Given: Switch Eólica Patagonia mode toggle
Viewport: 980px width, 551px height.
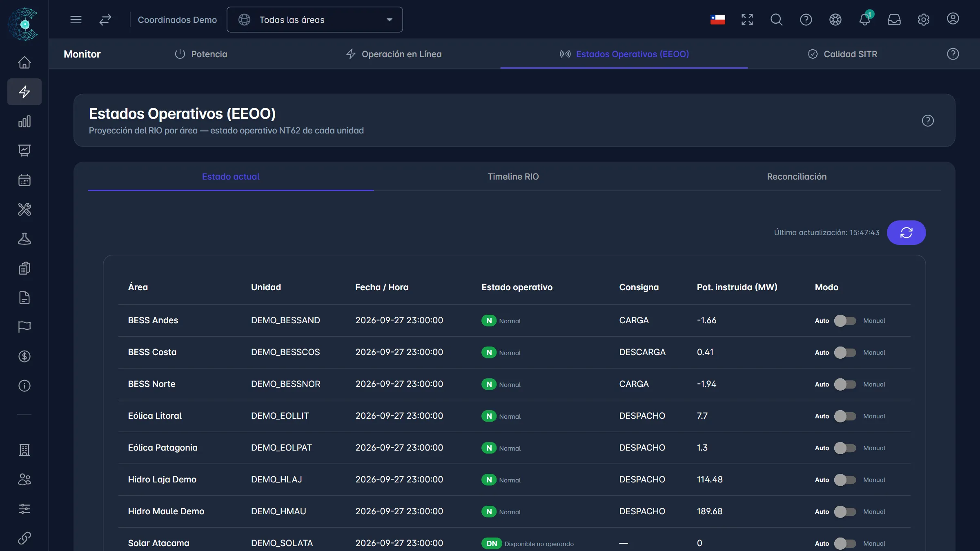Looking at the screenshot, I should (845, 448).
